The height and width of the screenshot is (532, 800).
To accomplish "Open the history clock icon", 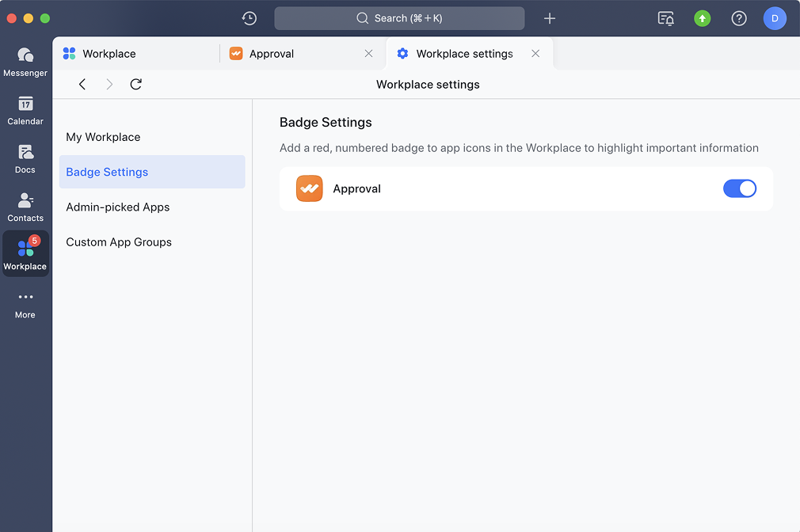I will 249,18.
